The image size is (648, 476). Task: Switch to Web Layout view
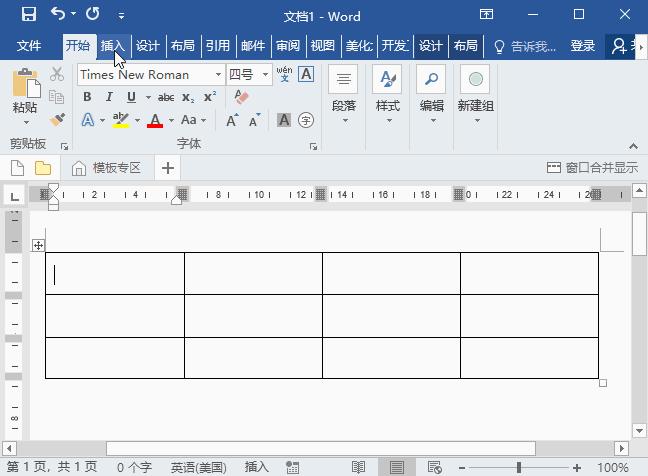435,467
